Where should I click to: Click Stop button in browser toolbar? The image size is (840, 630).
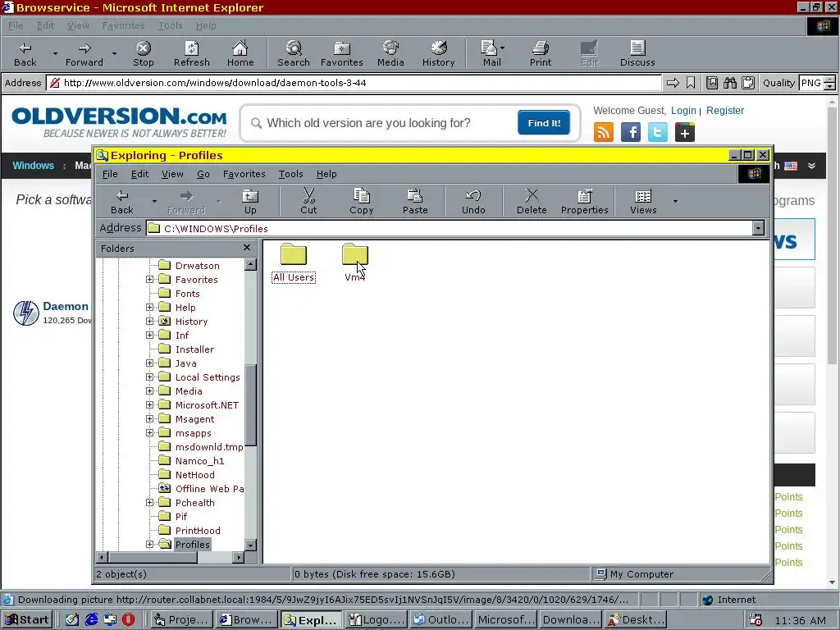143,53
